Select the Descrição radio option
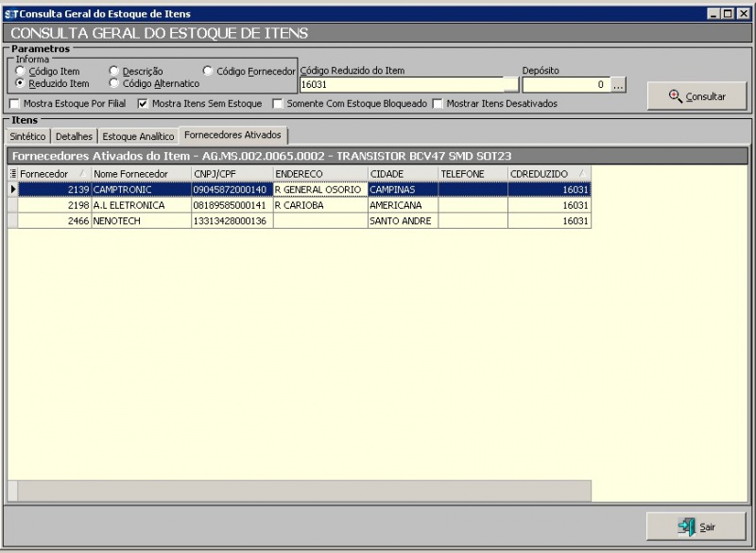756x553 pixels. 114,71
